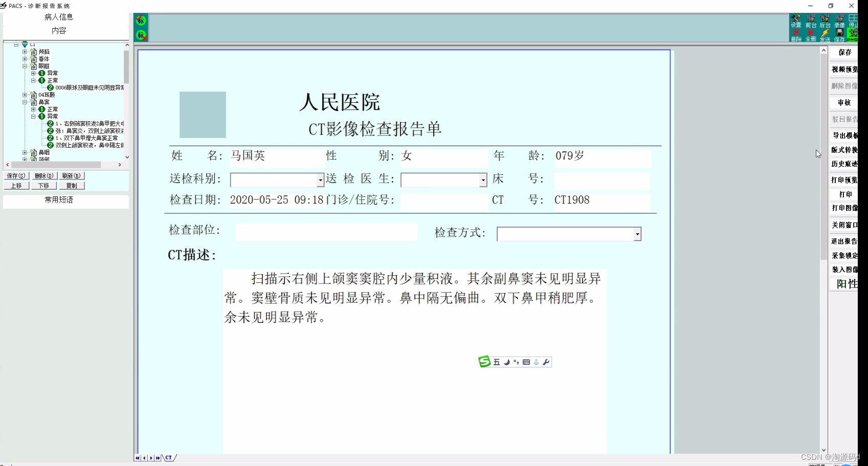Open the 送检科别 dropdown
Image resolution: width=868 pixels, height=466 pixels.
[x=320, y=180]
